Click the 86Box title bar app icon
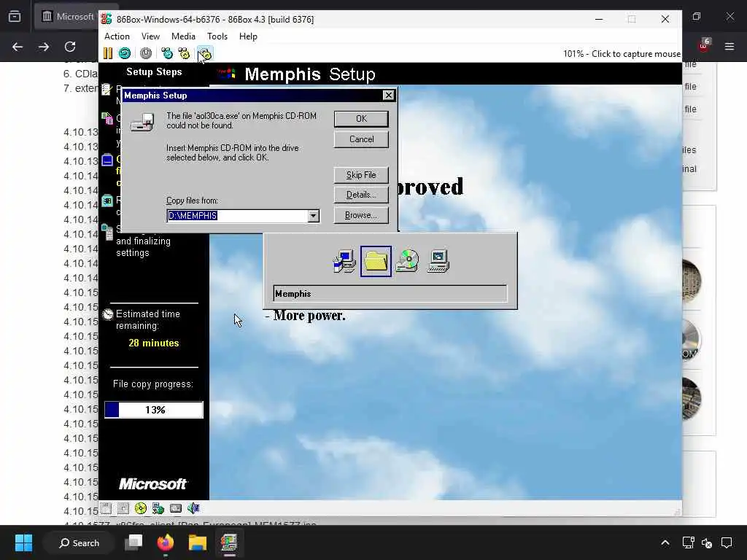 point(107,19)
